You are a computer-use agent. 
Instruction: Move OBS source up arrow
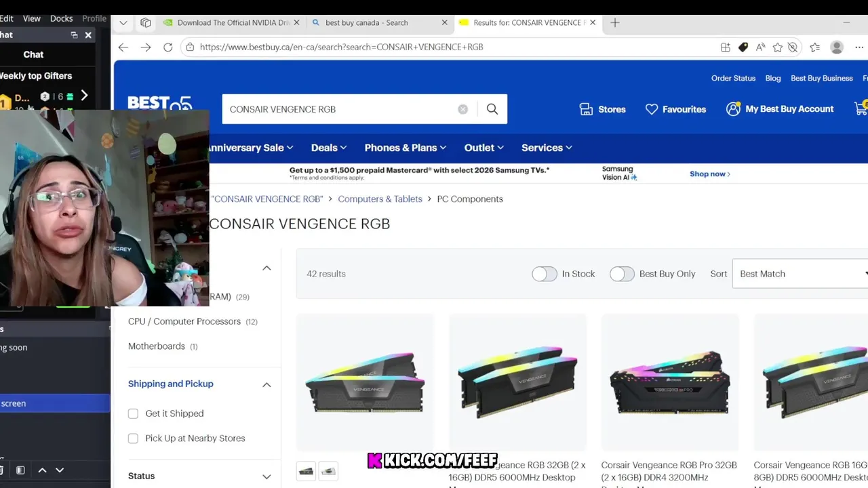[x=42, y=470]
